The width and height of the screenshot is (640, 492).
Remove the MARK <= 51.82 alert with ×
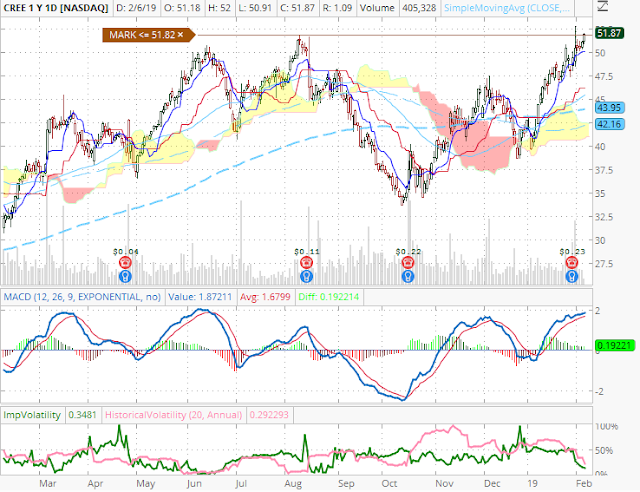[180, 35]
